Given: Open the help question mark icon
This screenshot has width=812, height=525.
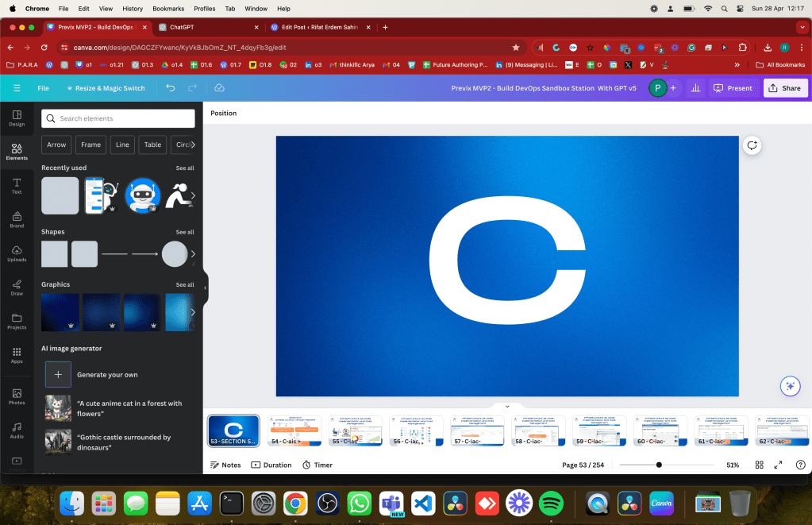Looking at the screenshot, I should (800, 465).
